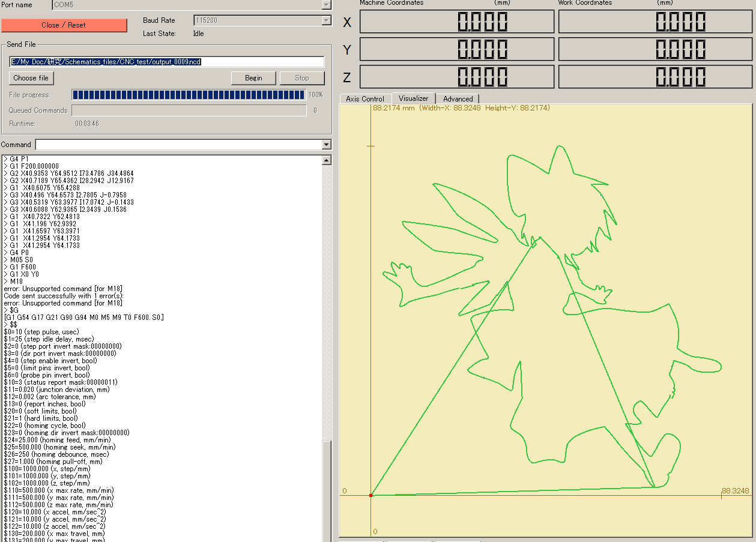Click the '$5=0 (limit pins invert, bool)' line
Image resolution: width=756 pixels, height=542 pixels.
coord(46,368)
